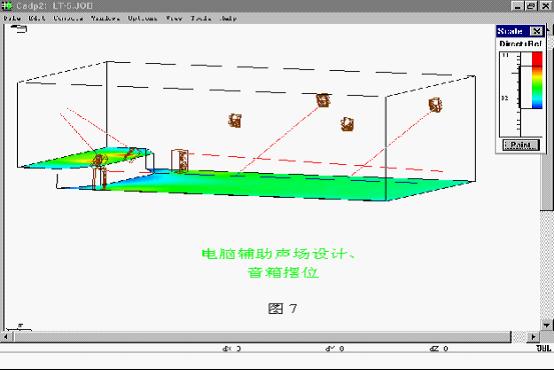
Task: Open the menu between Edit and Speakers
Action: pyautogui.click(x=69, y=18)
